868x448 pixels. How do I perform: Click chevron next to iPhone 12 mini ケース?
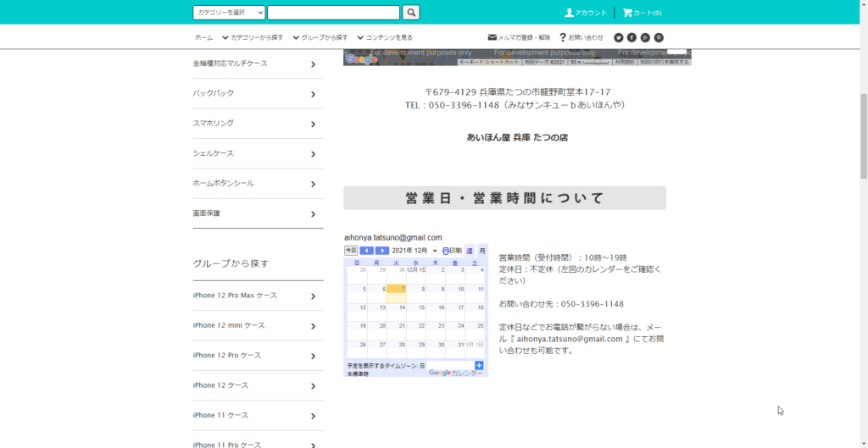coord(314,326)
